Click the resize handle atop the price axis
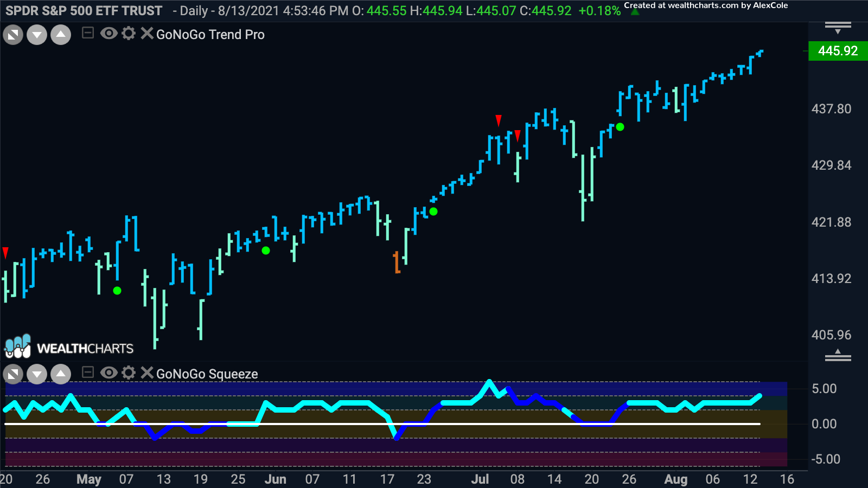This screenshot has height=488, width=868. click(x=838, y=23)
